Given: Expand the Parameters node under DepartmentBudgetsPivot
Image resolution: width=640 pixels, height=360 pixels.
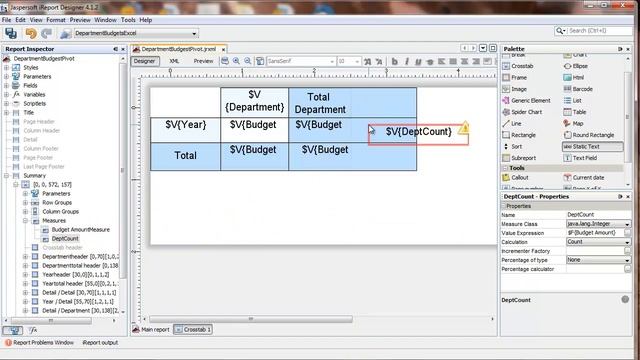Looking at the screenshot, I should point(7,76).
